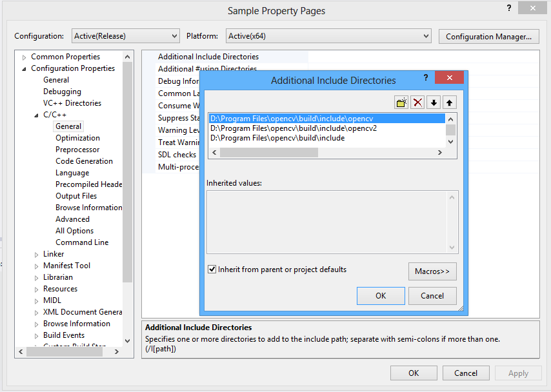The image size is (551, 392).
Task: Collapse the C/C++ tree node
Action: pyautogui.click(x=37, y=115)
